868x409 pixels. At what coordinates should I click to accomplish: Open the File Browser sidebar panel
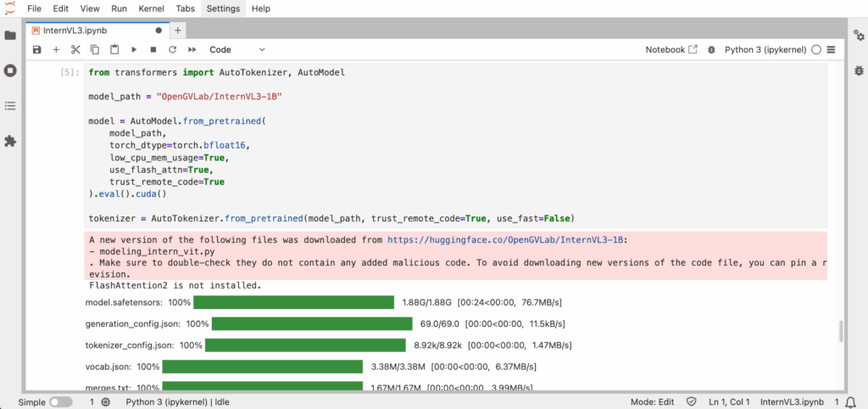click(x=10, y=36)
